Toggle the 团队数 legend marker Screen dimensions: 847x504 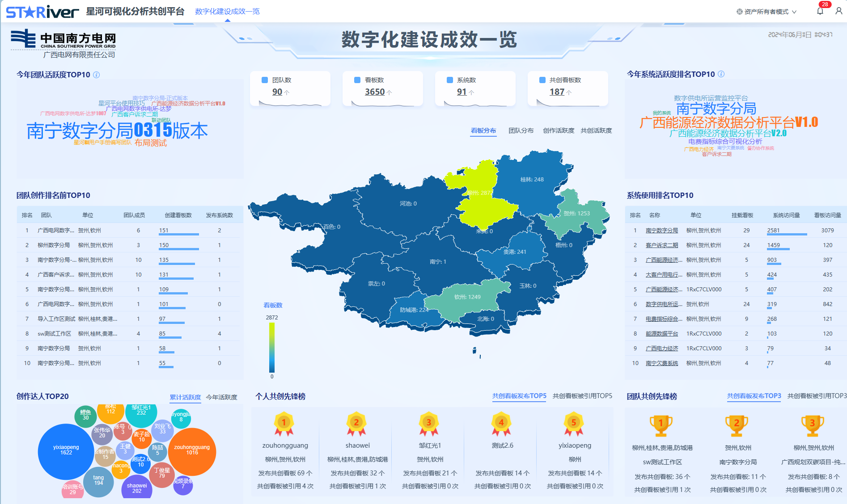click(265, 80)
